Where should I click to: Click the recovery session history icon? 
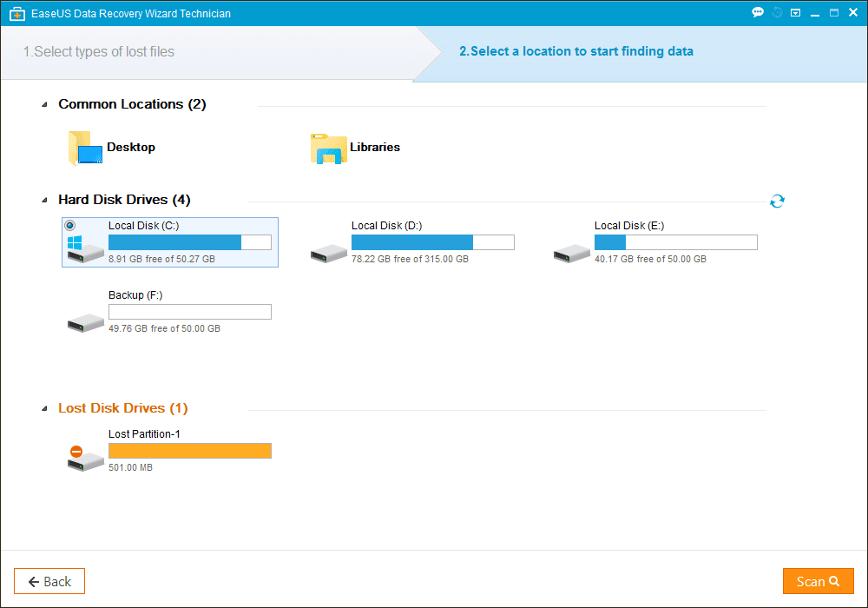[776, 13]
